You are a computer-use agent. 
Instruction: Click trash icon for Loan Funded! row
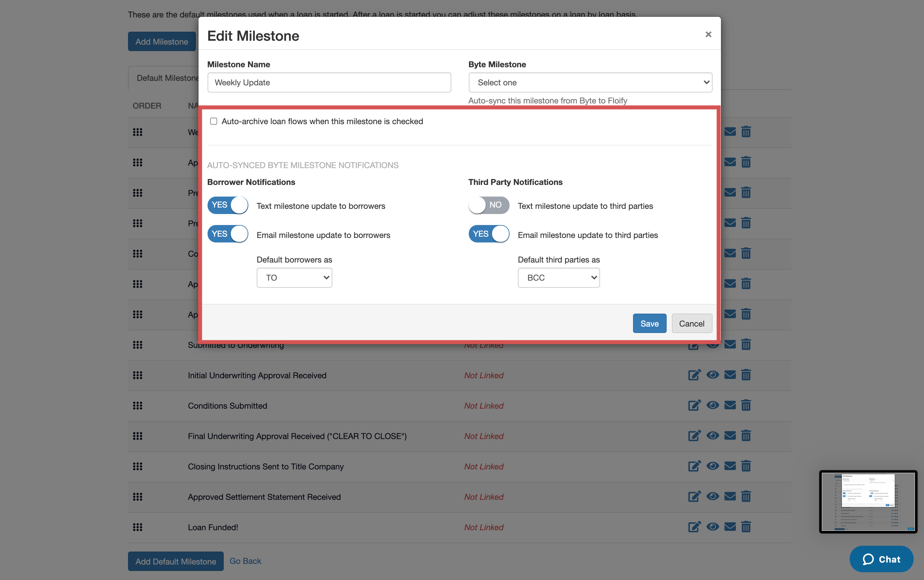coord(746,527)
